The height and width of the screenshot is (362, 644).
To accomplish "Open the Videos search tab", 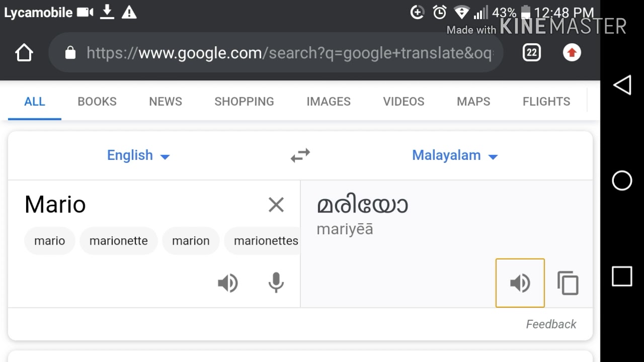I will click(404, 102).
